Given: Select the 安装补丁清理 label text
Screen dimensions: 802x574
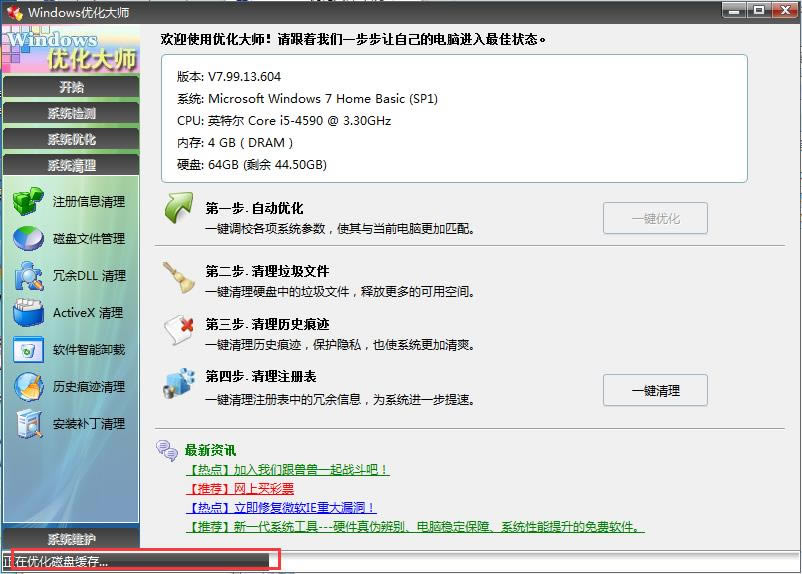Looking at the screenshot, I should (89, 424).
